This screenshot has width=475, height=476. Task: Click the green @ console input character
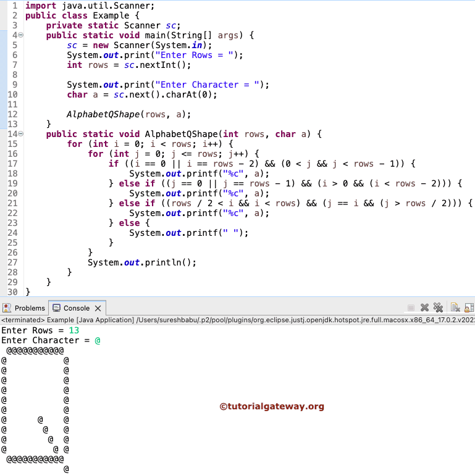[x=98, y=340]
